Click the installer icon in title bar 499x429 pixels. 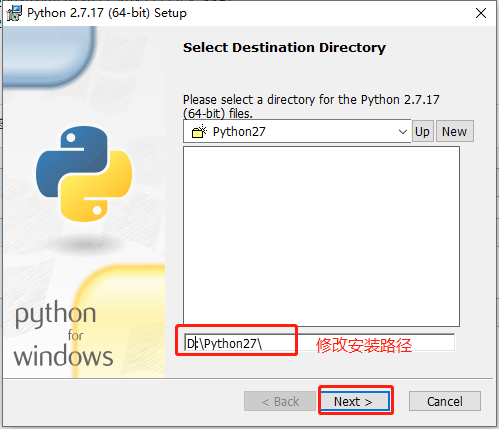click(x=14, y=13)
